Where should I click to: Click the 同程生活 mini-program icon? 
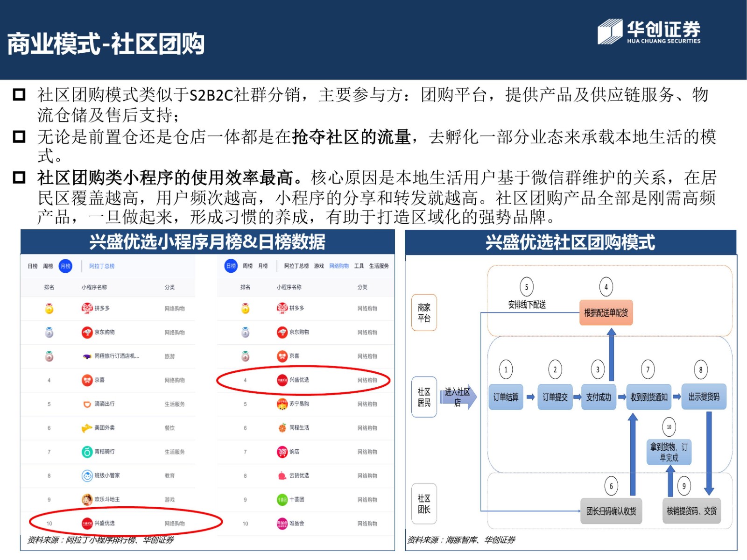click(282, 428)
